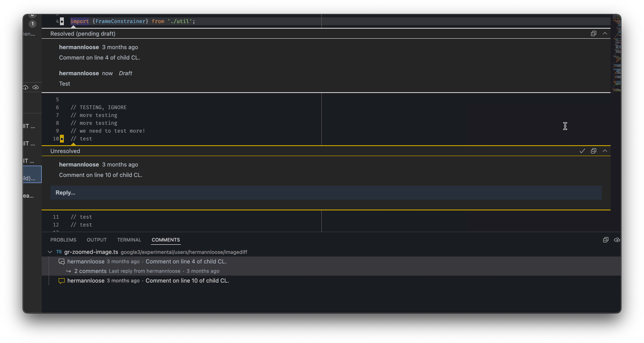This screenshot has height=343, width=644.
Task: Click the checkmark to resolve the Unresolved thread
Action: [x=582, y=151]
